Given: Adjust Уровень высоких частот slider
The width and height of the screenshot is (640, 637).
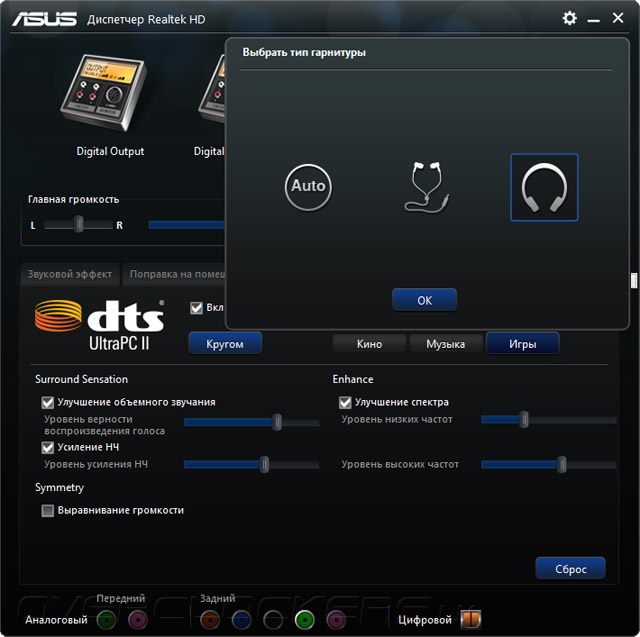Looking at the screenshot, I should coord(549,464).
